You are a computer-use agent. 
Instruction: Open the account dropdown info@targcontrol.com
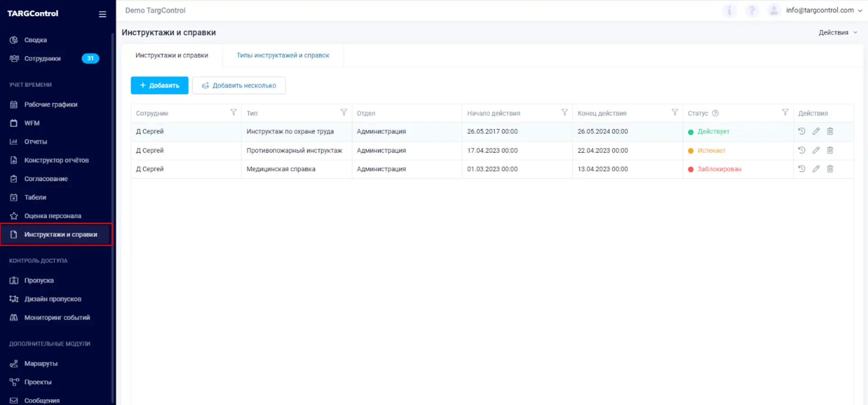pyautogui.click(x=824, y=10)
